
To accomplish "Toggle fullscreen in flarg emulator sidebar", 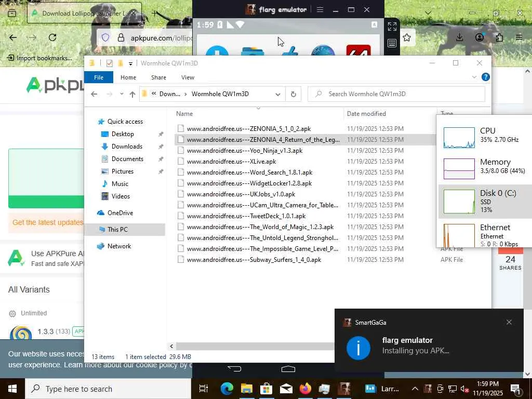I will pos(392,26).
